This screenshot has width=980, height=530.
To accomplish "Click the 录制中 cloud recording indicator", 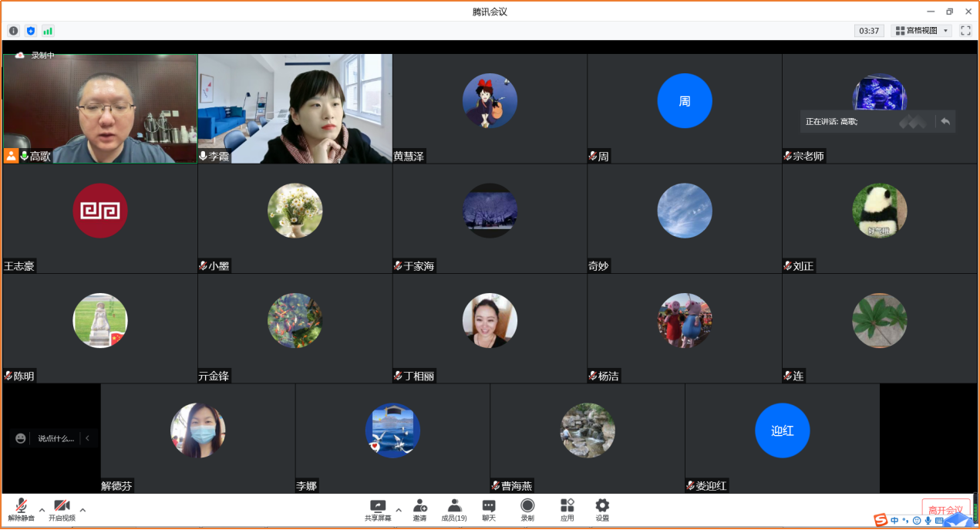I will point(35,56).
